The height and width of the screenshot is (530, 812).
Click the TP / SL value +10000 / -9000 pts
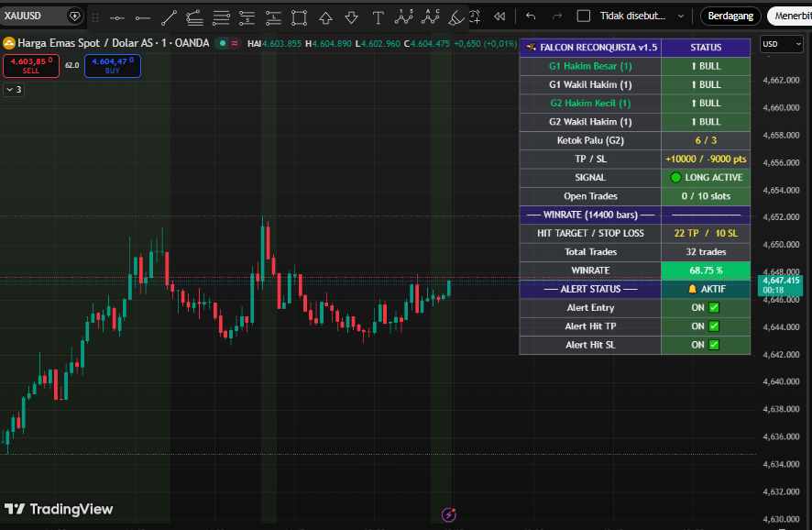click(706, 160)
